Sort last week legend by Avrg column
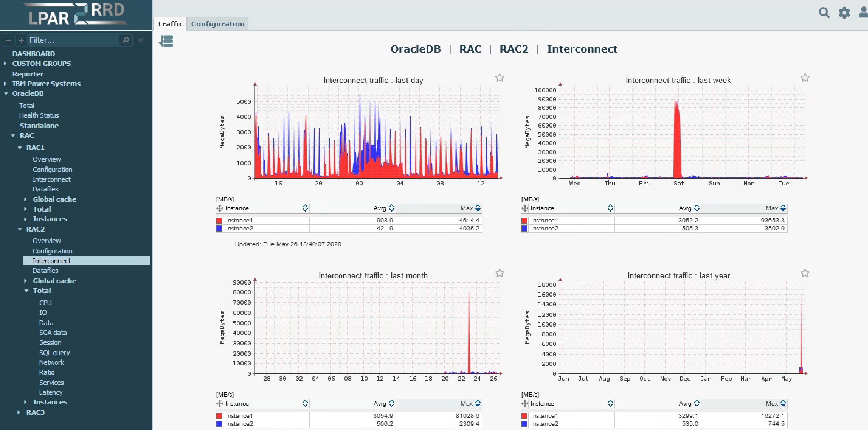Image resolution: width=868 pixels, height=430 pixels. [x=697, y=208]
